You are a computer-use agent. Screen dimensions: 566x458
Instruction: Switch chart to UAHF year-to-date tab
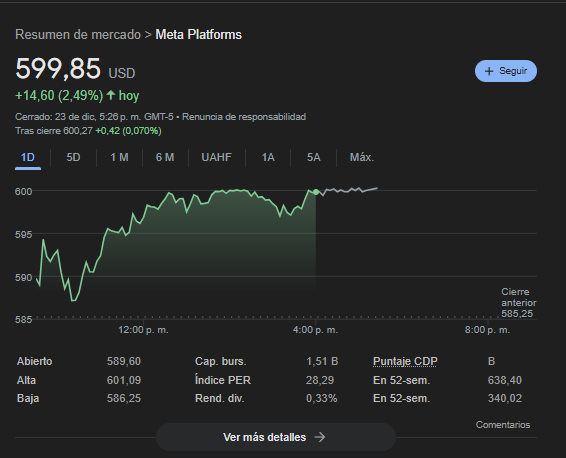point(217,158)
